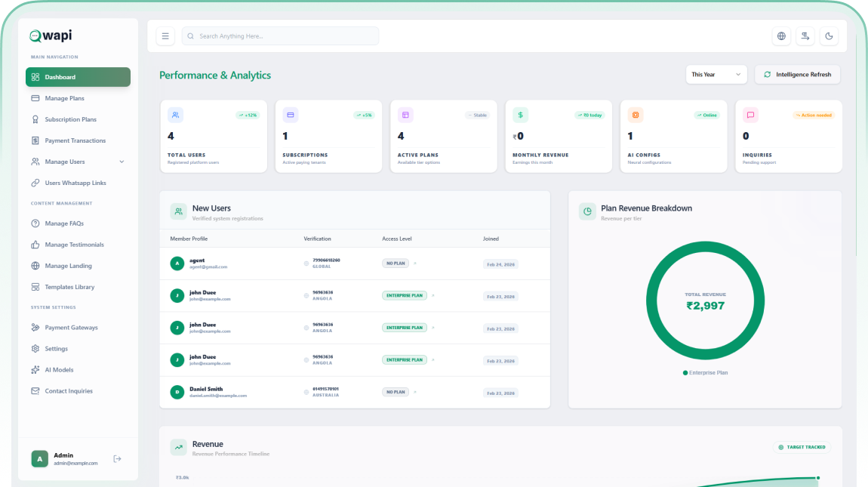
Task: Click the Intelligence Refresh button
Action: tap(797, 75)
